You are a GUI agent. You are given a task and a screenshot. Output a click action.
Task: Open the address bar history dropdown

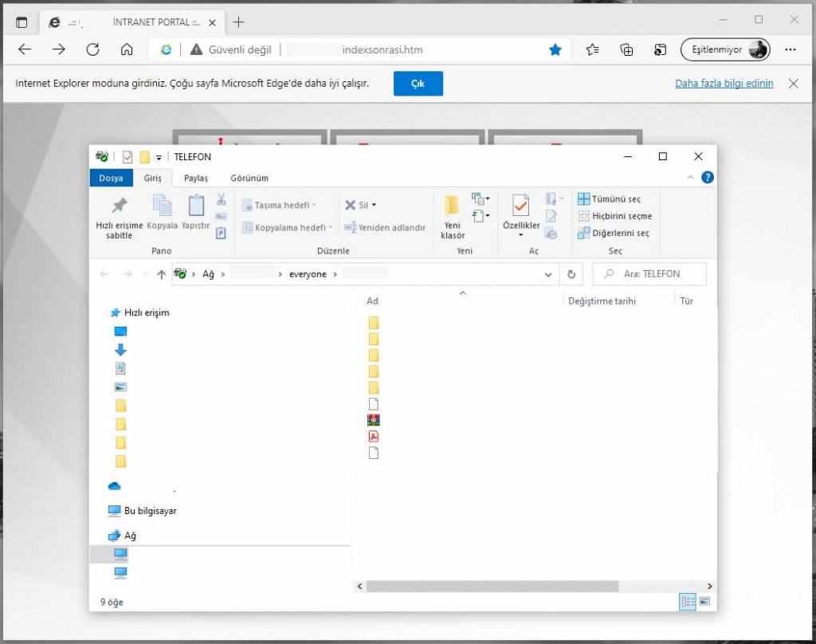click(548, 274)
